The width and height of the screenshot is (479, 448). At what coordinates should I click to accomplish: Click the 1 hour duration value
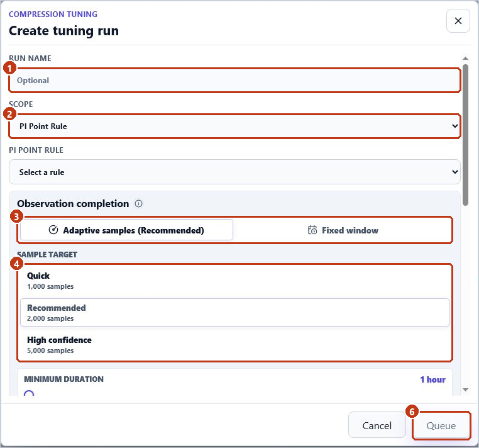[x=432, y=379]
